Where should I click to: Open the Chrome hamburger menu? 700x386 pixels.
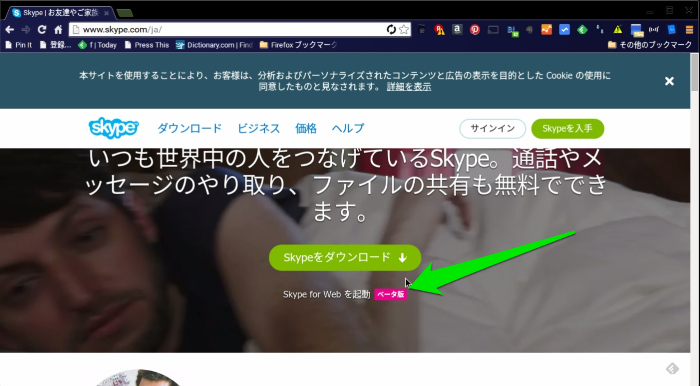point(689,30)
